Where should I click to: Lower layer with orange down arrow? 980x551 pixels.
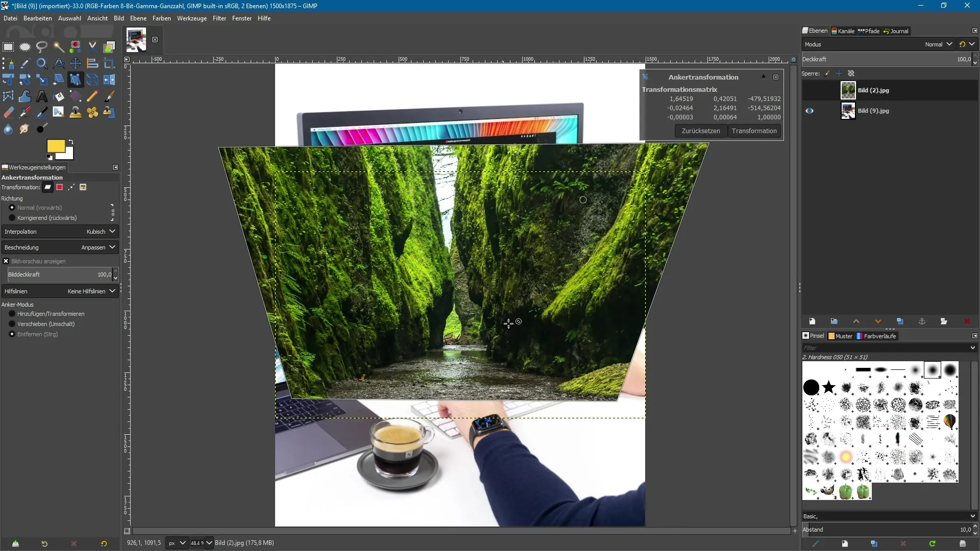pos(878,321)
